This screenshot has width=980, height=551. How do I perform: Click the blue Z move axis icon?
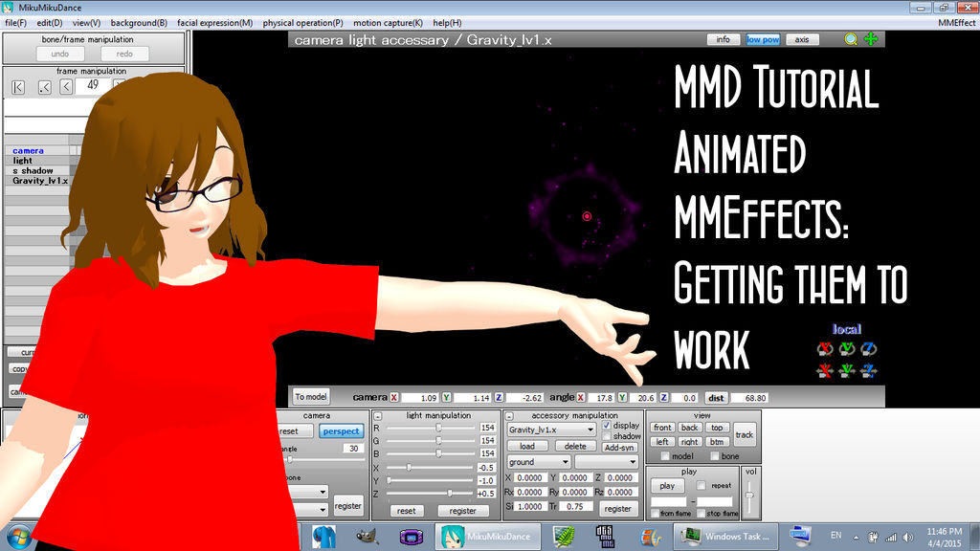[x=868, y=370]
